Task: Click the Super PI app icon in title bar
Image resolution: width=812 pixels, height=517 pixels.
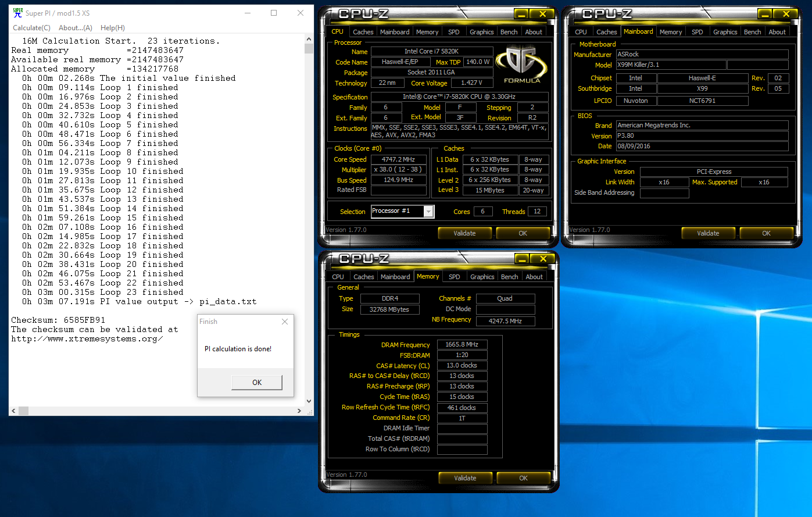Action: [x=17, y=13]
